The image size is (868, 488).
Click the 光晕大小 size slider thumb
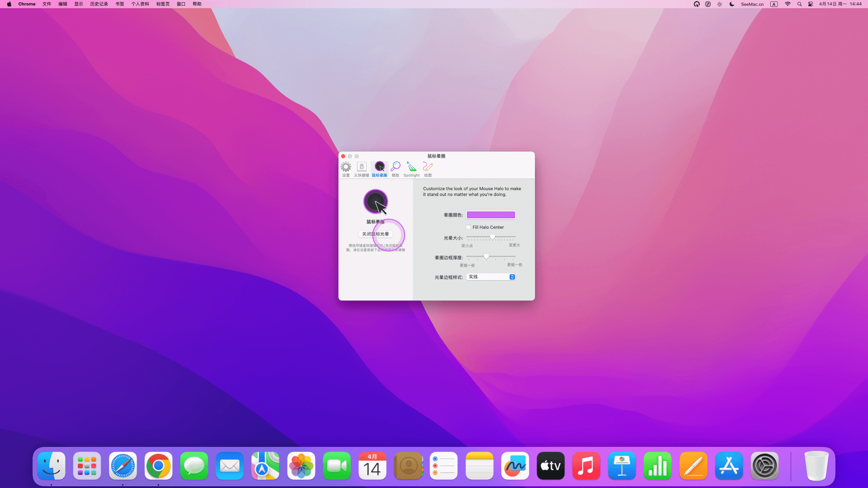(x=492, y=237)
